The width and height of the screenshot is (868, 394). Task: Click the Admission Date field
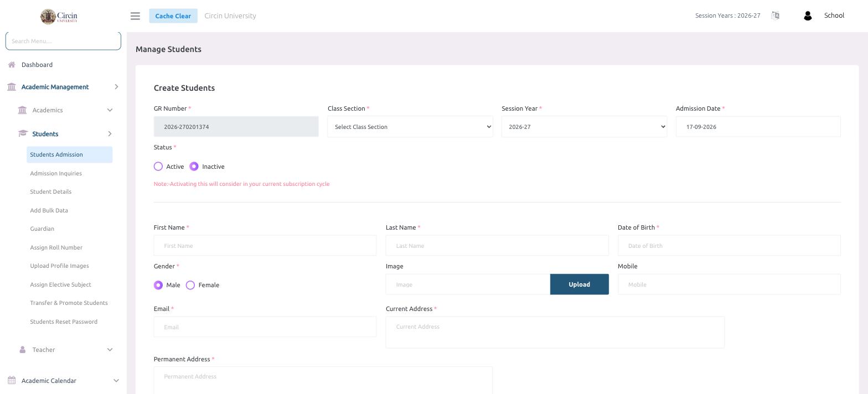758,127
